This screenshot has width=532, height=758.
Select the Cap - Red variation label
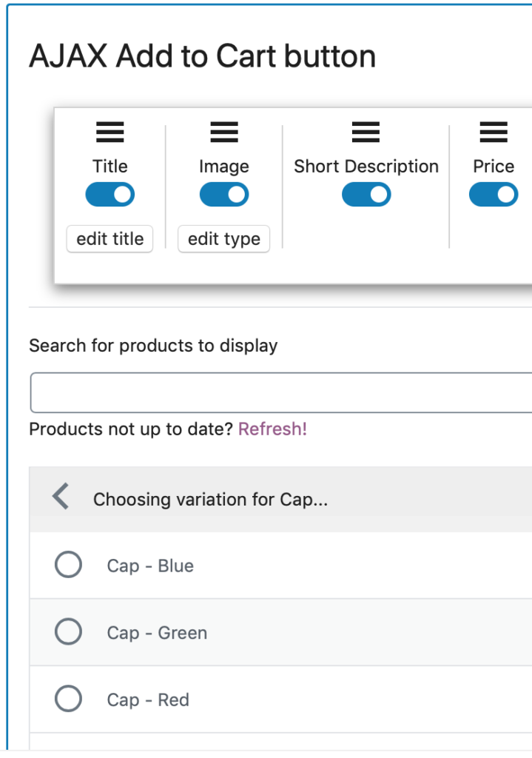pos(148,700)
